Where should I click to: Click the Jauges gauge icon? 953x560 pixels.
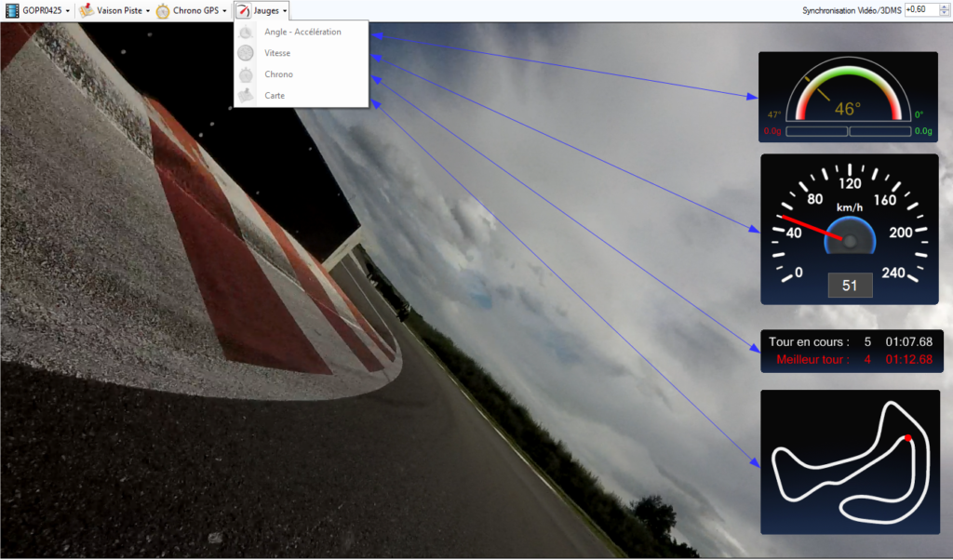click(x=242, y=10)
